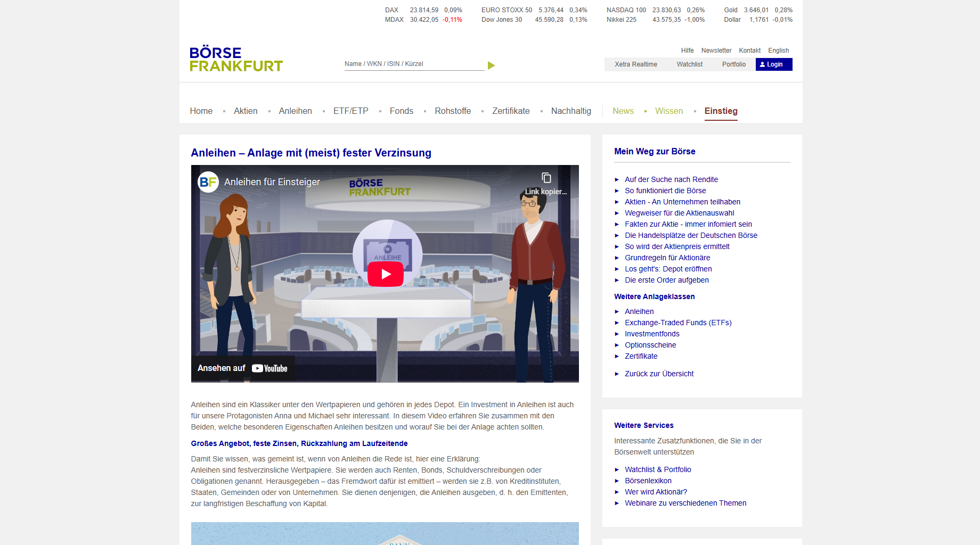Click the Börse Frankfurt logo

[236, 59]
